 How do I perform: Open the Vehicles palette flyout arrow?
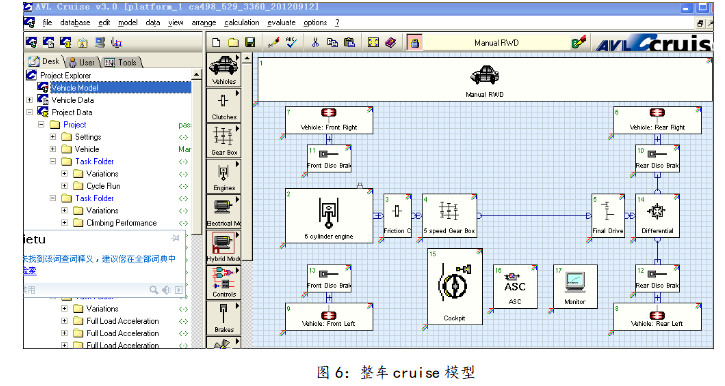click(238, 57)
